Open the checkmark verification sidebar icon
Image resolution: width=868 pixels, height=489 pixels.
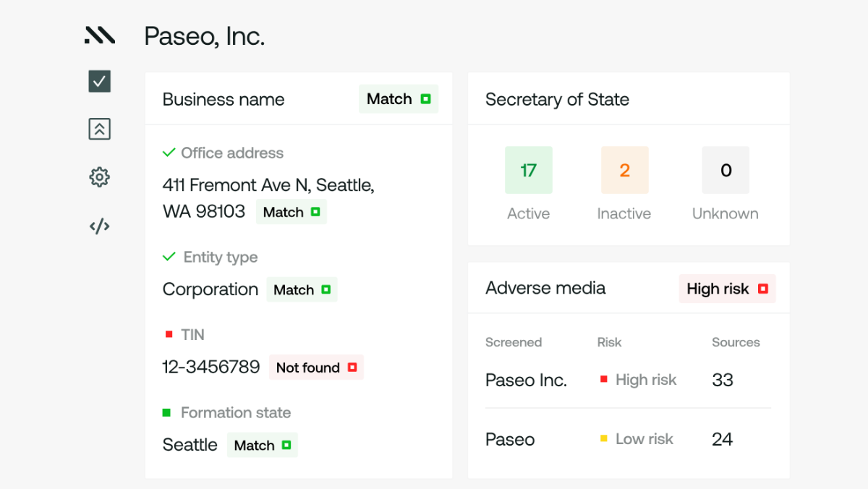pos(99,81)
